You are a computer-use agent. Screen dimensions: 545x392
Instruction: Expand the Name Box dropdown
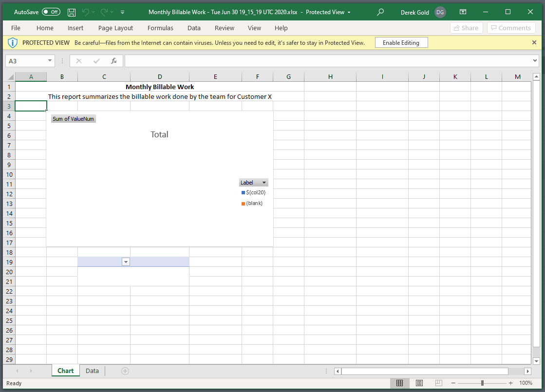50,61
